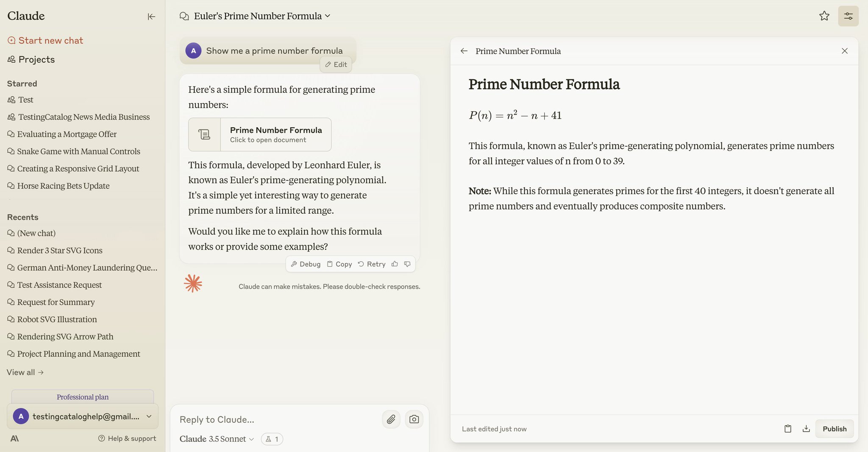Click the orange Claude spark logo
This screenshot has width=868, height=452.
[193, 283]
